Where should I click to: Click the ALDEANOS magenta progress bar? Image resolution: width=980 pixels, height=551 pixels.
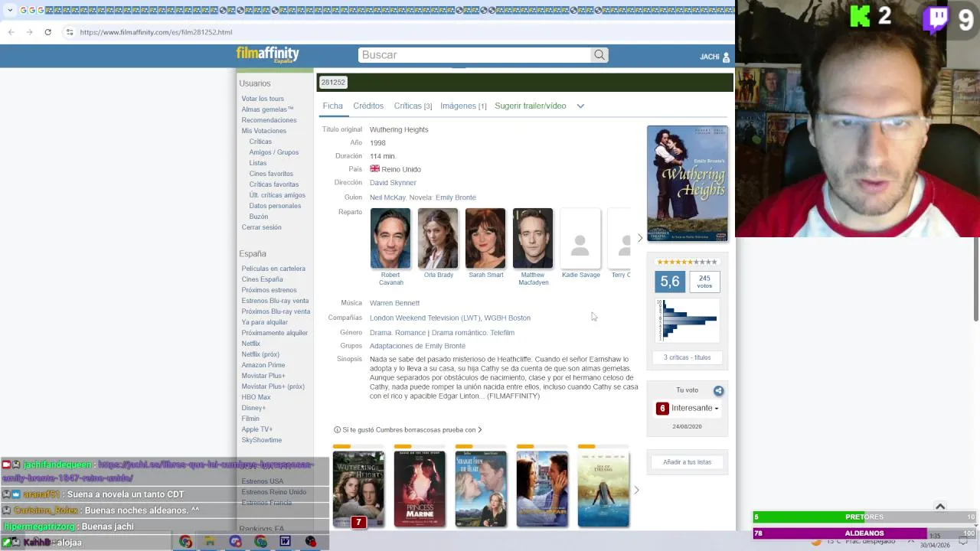click(864, 533)
